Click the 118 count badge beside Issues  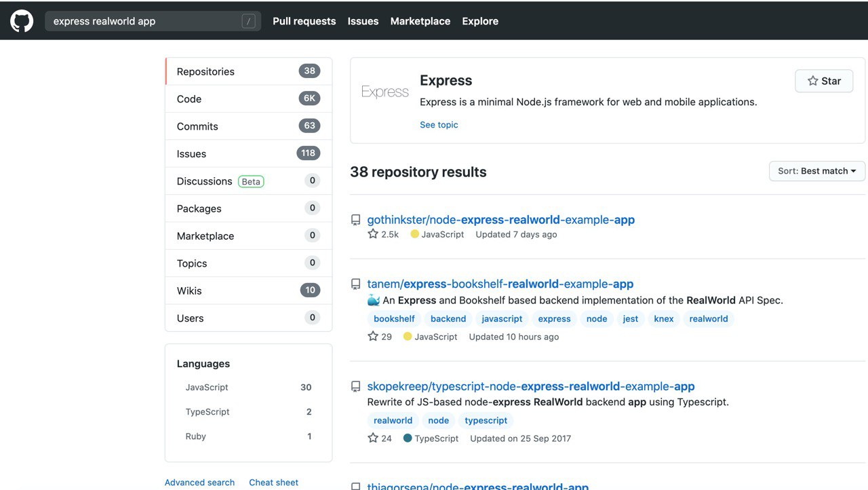(309, 153)
